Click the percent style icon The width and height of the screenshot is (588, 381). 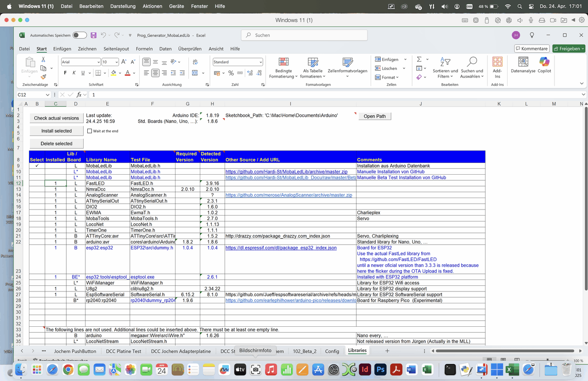231,73
